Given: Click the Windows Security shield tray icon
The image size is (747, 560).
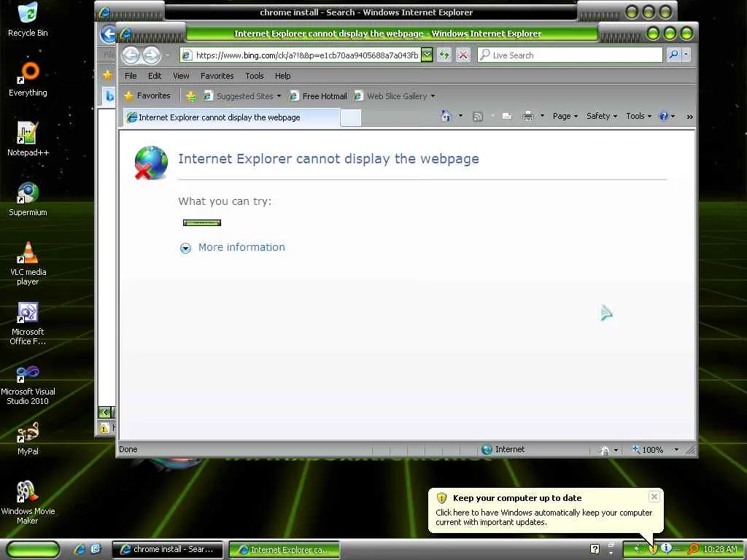Looking at the screenshot, I should click(x=653, y=549).
